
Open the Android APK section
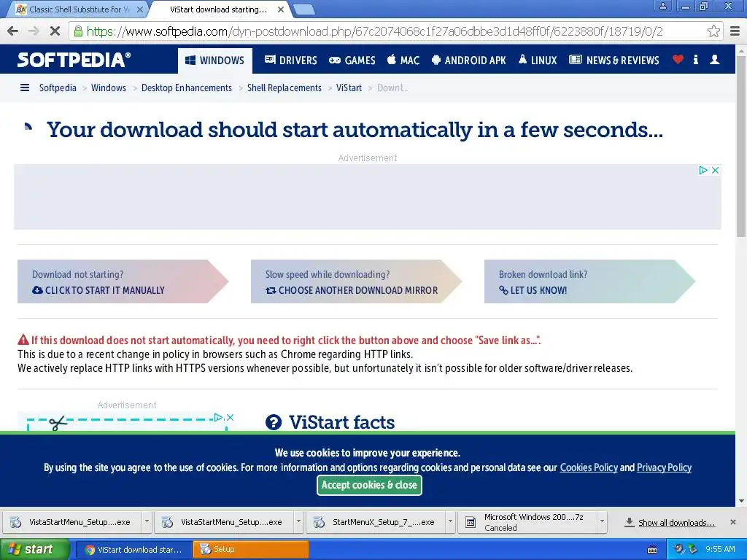(469, 60)
